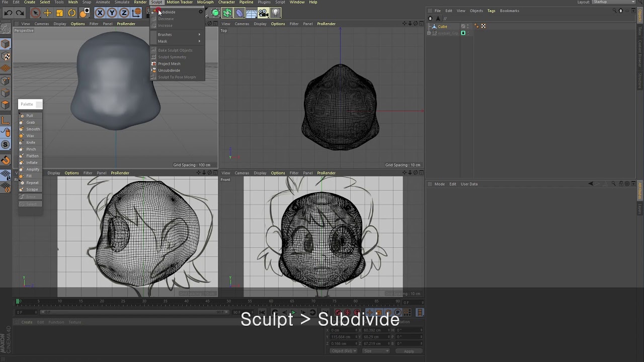
Task: Select the Repeat brush
Action: pyautogui.click(x=30, y=183)
